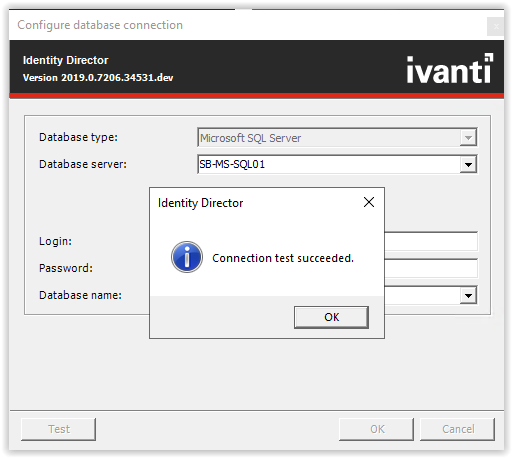Image resolution: width=512 pixels, height=458 pixels.
Task: Click the Test button
Action: point(58,429)
